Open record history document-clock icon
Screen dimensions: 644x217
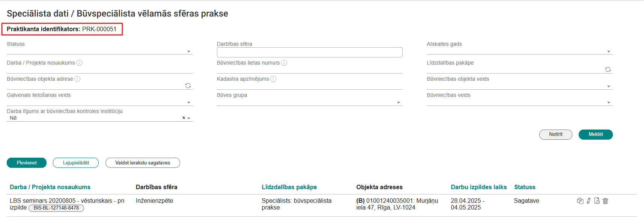click(x=597, y=201)
